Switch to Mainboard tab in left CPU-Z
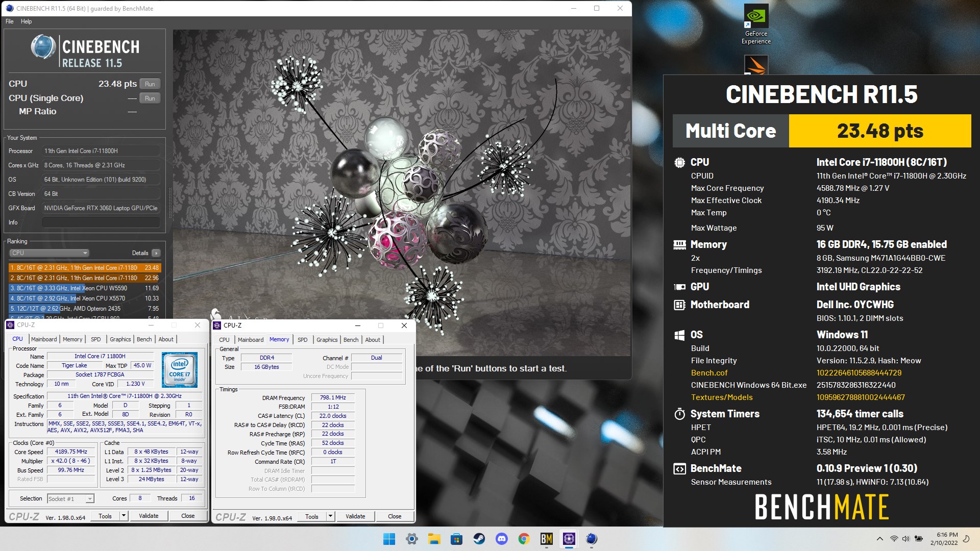Viewport: 980px width, 551px height. [44, 339]
